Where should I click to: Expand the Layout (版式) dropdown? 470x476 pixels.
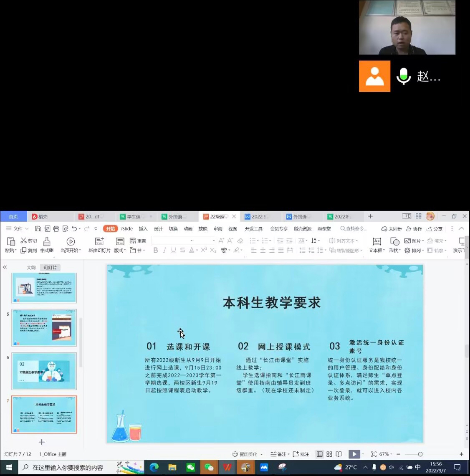coord(120,251)
